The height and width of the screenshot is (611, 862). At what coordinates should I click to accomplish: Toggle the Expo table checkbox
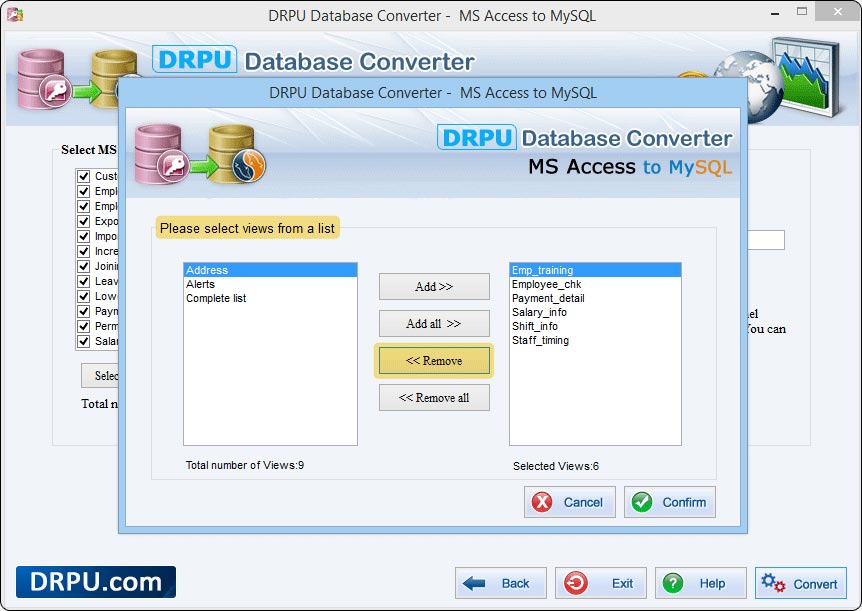(x=84, y=221)
